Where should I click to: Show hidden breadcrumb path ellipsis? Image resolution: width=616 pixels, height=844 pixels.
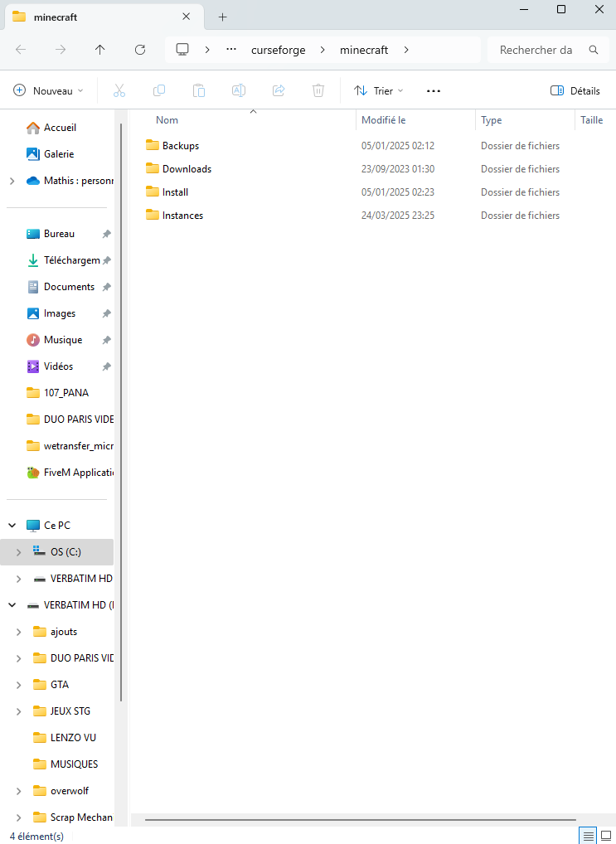[231, 50]
